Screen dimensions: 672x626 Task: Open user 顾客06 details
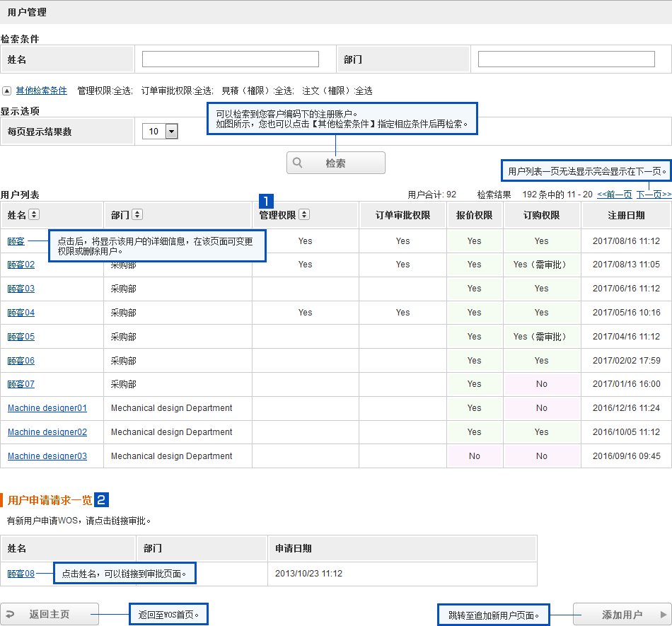(x=21, y=360)
